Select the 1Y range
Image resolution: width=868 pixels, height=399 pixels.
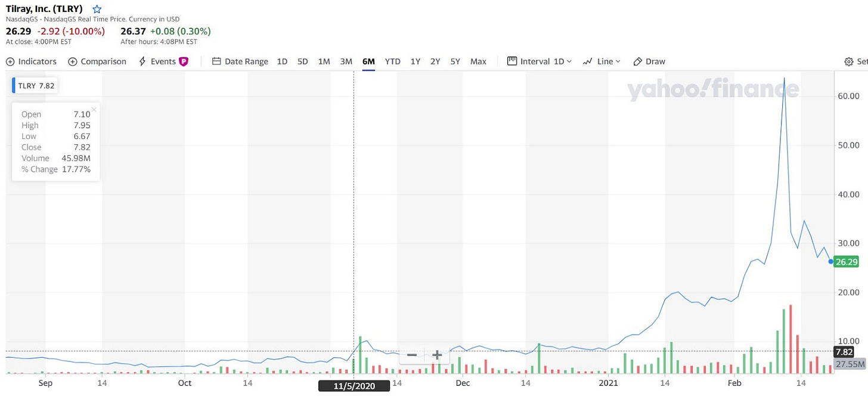click(416, 61)
